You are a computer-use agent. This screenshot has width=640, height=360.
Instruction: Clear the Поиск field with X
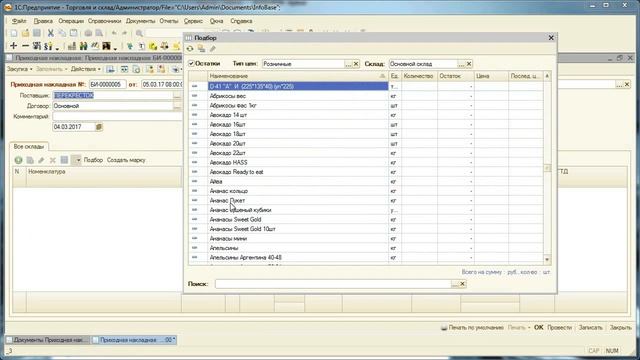(462, 284)
